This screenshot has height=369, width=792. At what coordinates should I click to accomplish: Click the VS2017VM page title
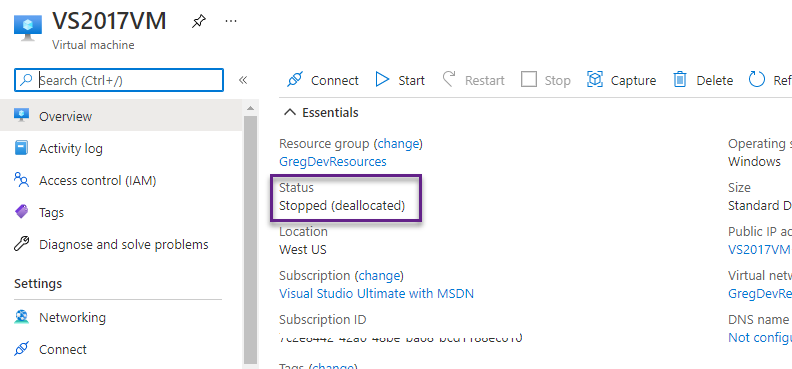(109, 21)
